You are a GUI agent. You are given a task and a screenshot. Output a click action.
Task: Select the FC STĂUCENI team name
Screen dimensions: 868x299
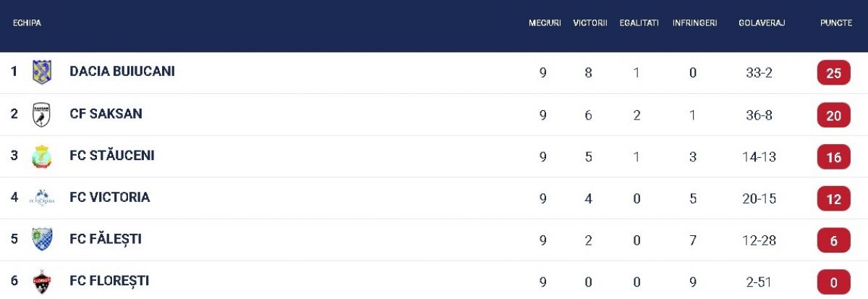(x=112, y=156)
